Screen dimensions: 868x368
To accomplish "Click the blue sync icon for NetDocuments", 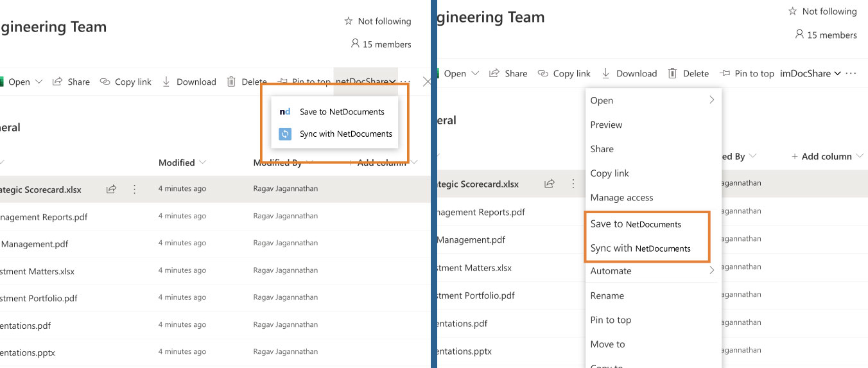I will pyautogui.click(x=285, y=134).
